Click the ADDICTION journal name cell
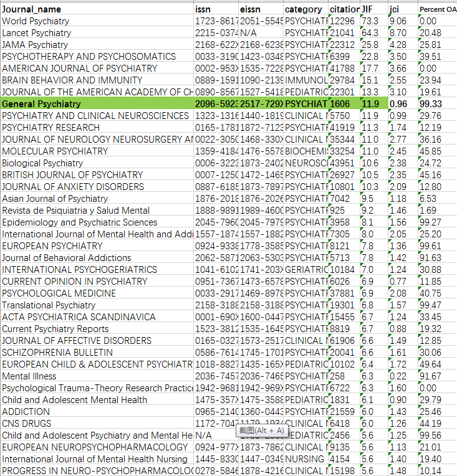 (97, 412)
